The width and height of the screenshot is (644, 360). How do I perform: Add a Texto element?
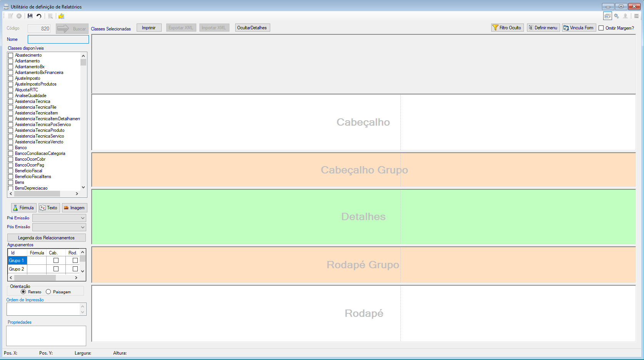(49, 208)
